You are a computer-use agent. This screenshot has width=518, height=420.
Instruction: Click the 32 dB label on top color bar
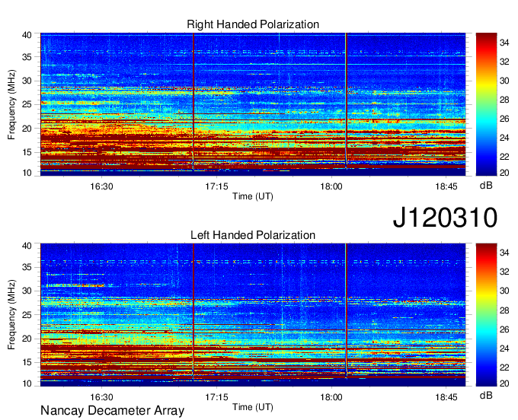[x=504, y=62]
